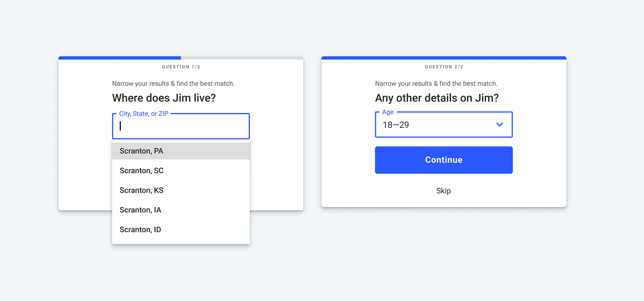Click the City, State, or ZIP label
This screenshot has width=644, height=301.
click(144, 114)
